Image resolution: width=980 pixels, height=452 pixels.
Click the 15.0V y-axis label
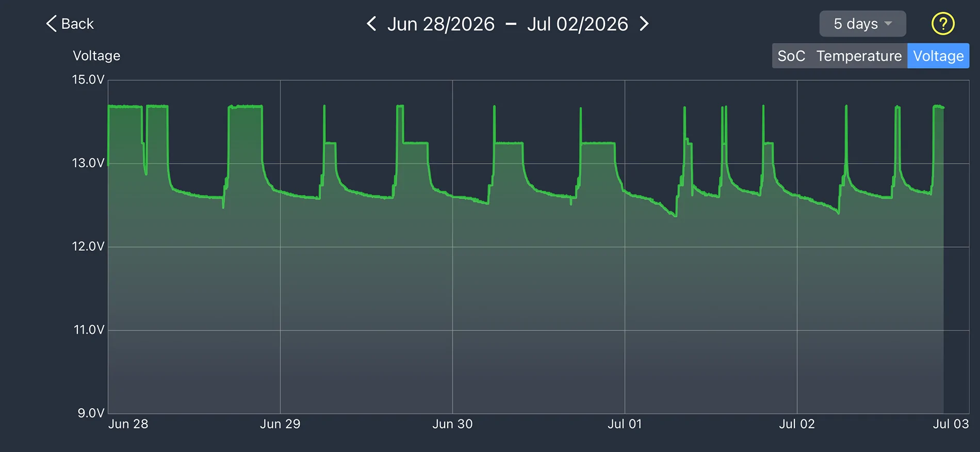click(88, 79)
